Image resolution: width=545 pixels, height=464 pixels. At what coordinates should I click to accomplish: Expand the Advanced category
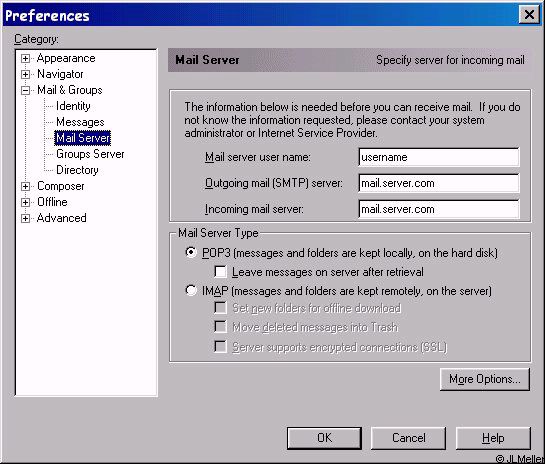[x=25, y=218]
